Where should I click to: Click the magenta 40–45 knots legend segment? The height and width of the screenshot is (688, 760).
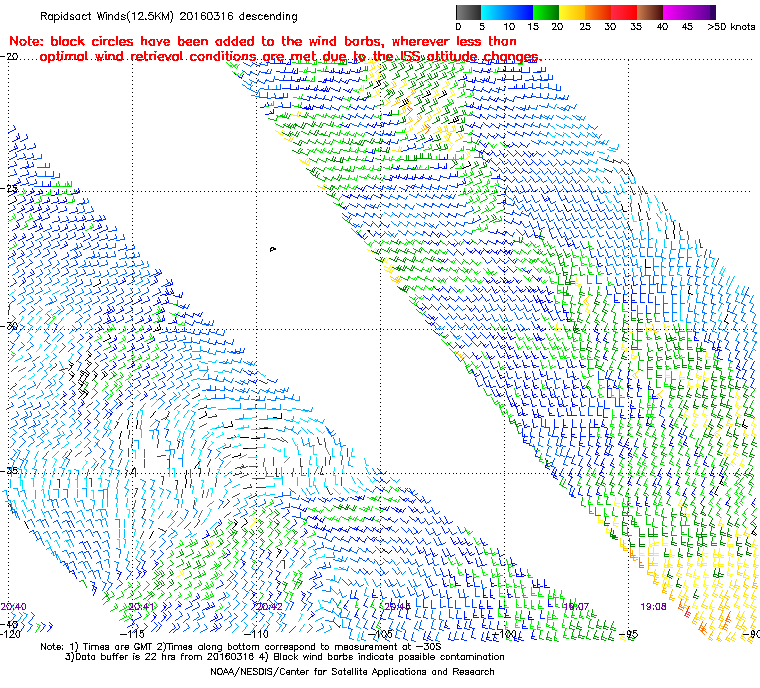pos(676,12)
